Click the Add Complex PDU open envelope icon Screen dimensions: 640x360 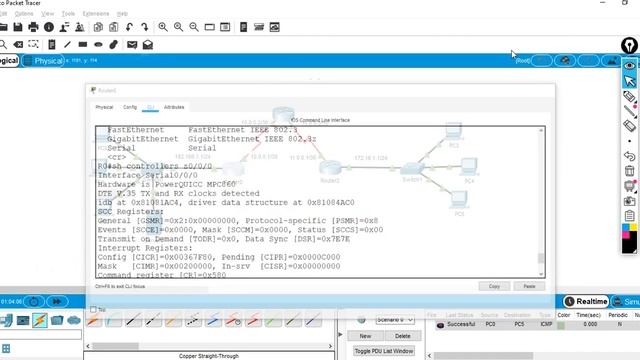point(148,44)
